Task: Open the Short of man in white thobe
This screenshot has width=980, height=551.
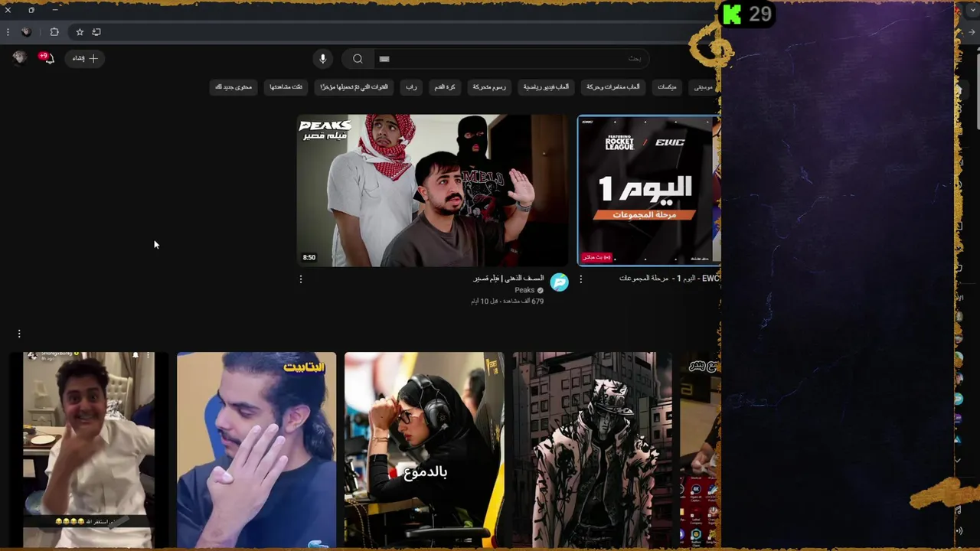Action: tap(89, 450)
